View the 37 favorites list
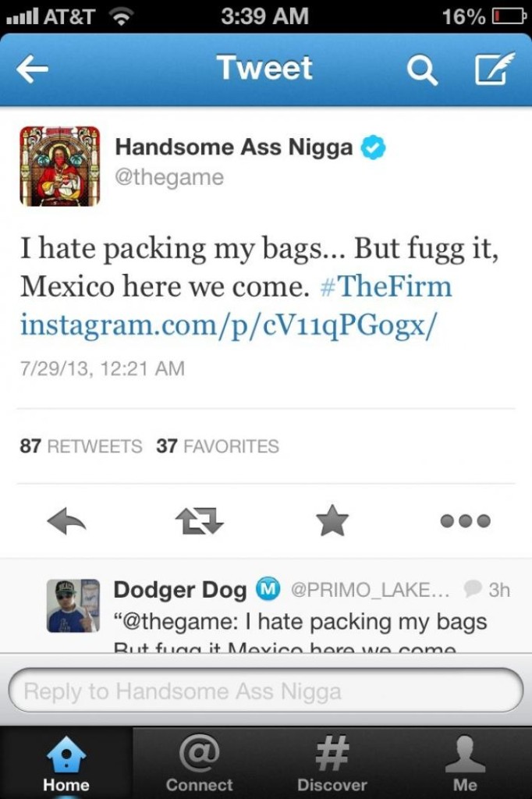 click(218, 446)
